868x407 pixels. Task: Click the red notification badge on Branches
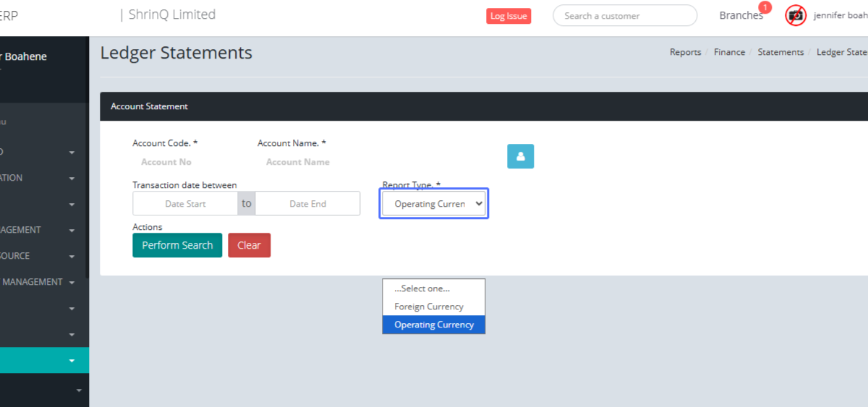pos(765,7)
